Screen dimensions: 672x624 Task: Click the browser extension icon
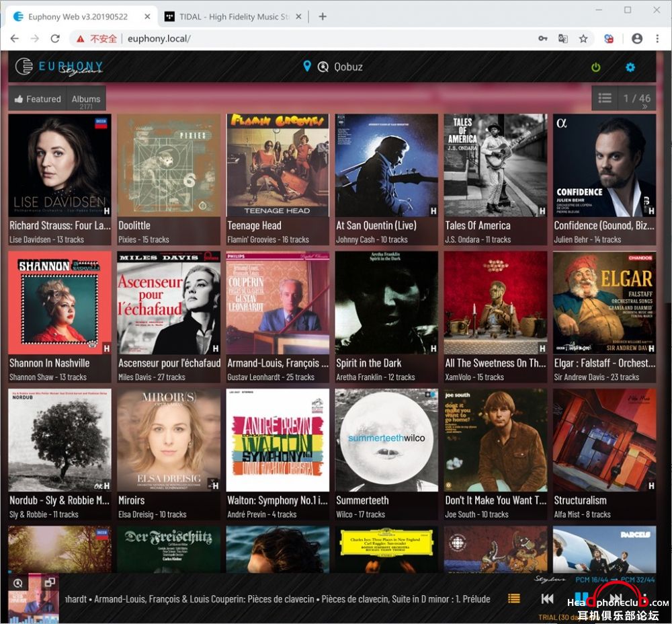[609, 38]
